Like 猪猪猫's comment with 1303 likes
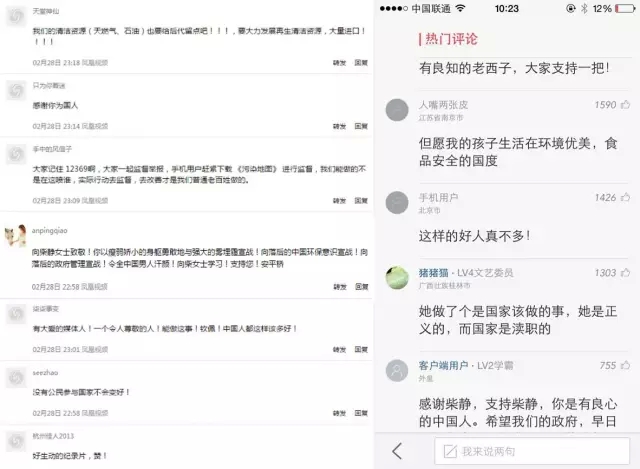Image resolution: width=640 pixels, height=469 pixels. (625, 273)
